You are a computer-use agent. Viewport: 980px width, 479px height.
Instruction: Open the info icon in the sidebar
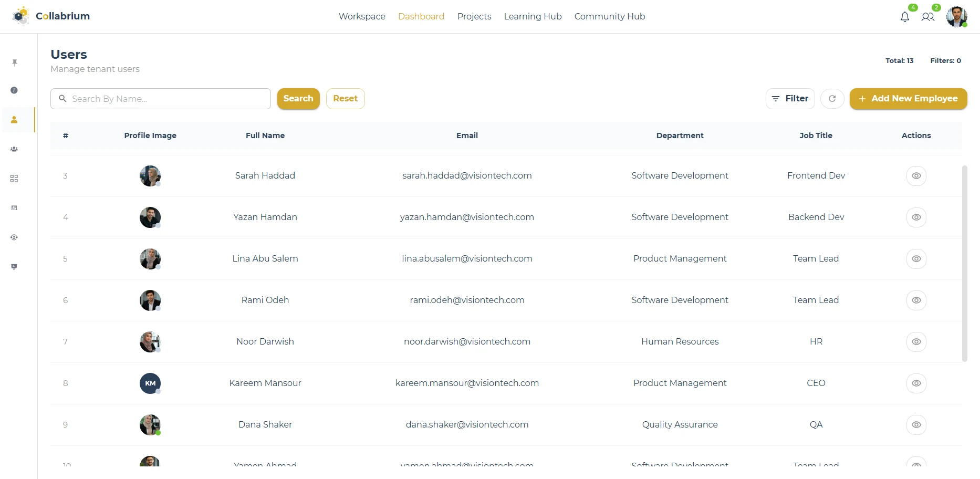[14, 90]
